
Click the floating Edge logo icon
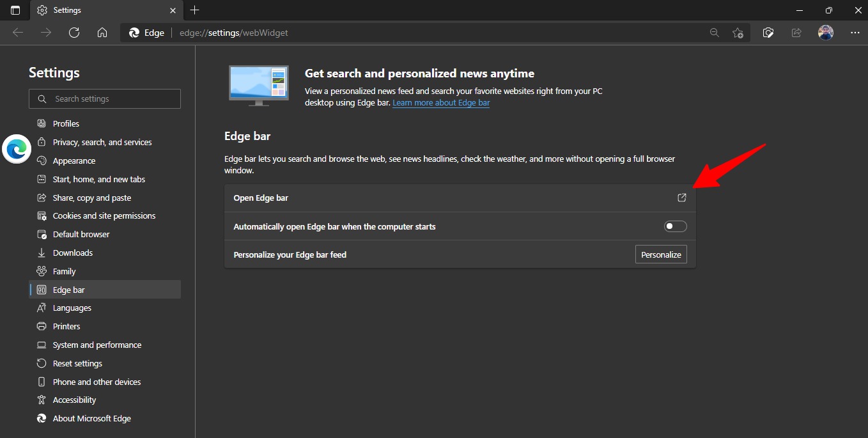17,149
